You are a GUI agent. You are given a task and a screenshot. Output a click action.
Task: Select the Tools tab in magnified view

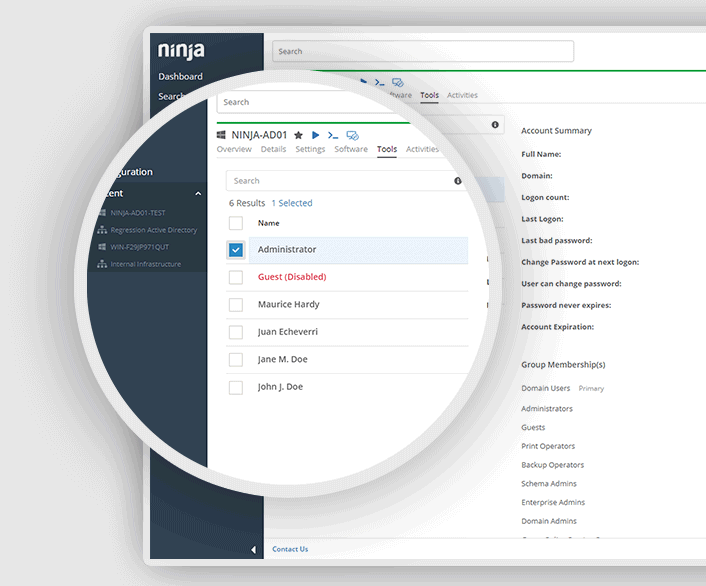pos(387,149)
